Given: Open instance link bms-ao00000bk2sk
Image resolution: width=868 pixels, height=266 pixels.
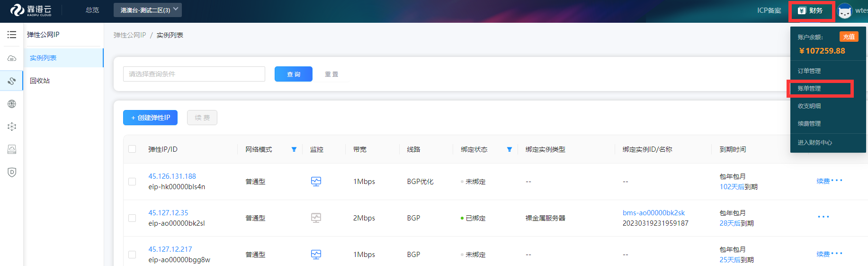Looking at the screenshot, I should [653, 213].
